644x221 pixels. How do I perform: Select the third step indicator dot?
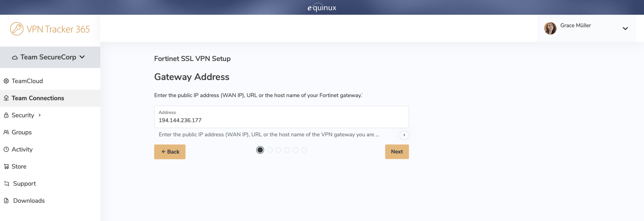click(278, 150)
